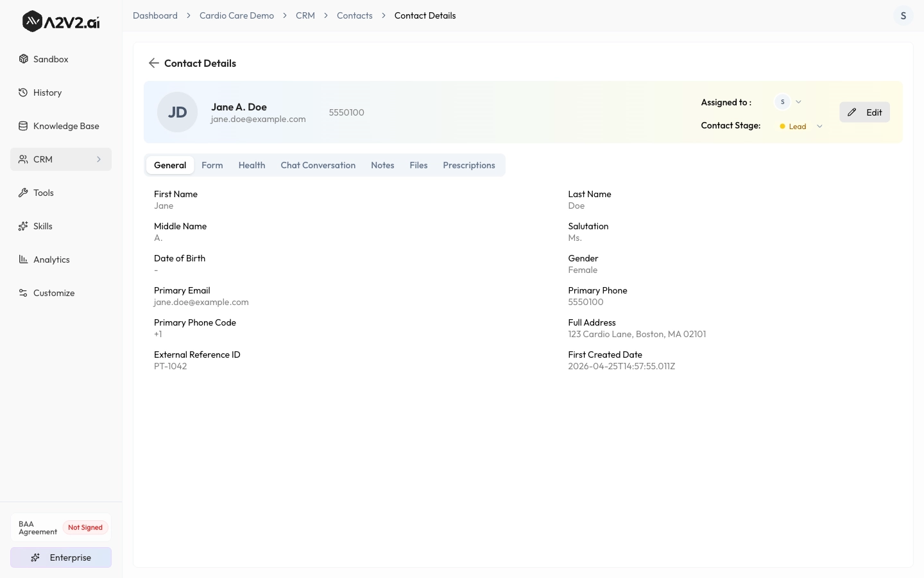
Task: Open the user profile avatar top right
Action: tap(903, 15)
